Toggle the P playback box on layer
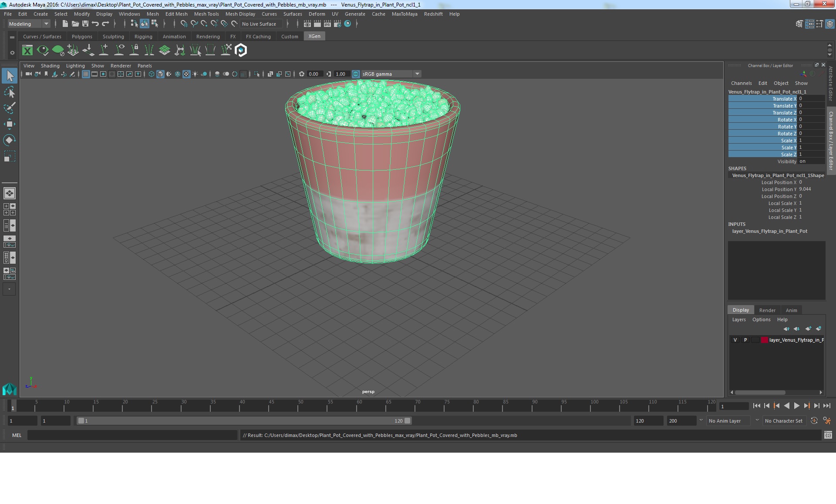The image size is (836, 504). [745, 340]
